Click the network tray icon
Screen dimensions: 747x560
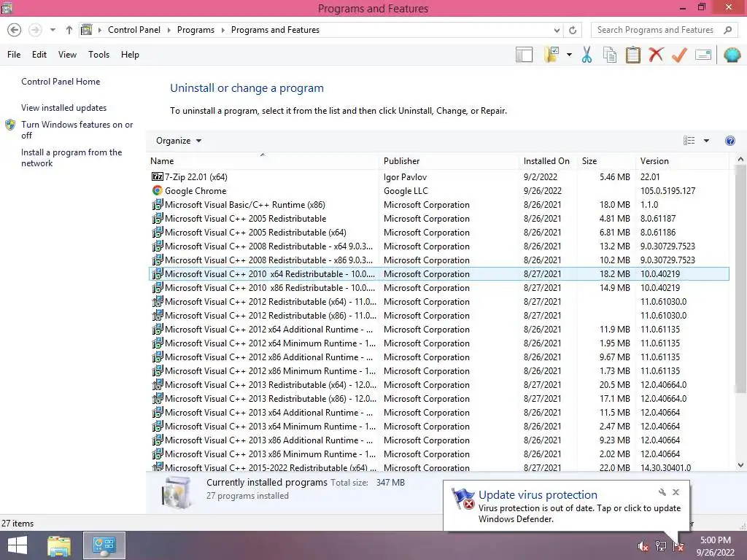[x=661, y=546]
